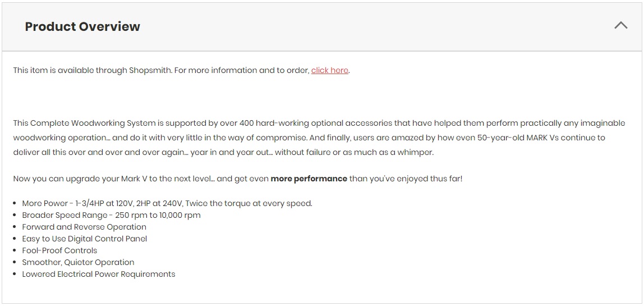Click the 'Forward and Reverse Operation' bullet
The height and width of the screenshot is (306, 644).
[84, 227]
